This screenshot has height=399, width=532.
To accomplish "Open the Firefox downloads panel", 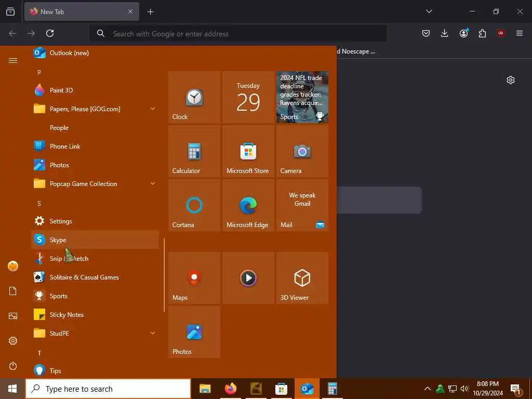I will point(445,33).
